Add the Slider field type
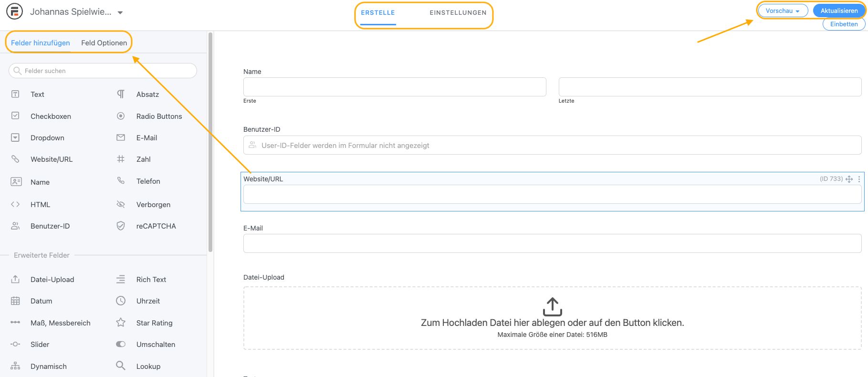The height and width of the screenshot is (377, 868). [x=40, y=345]
